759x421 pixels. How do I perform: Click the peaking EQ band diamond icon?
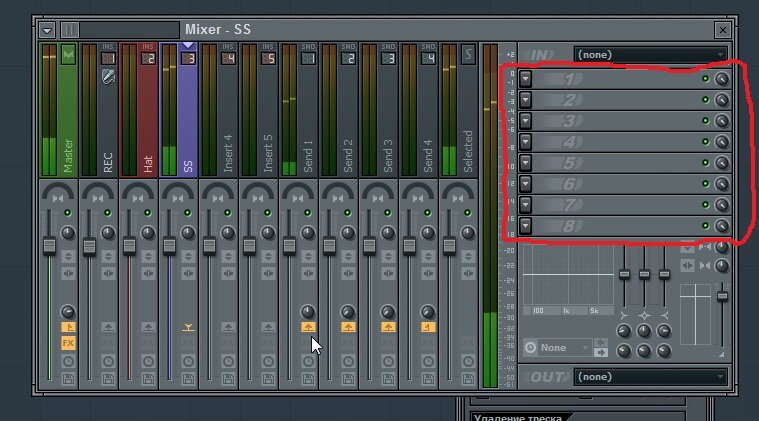(x=644, y=316)
